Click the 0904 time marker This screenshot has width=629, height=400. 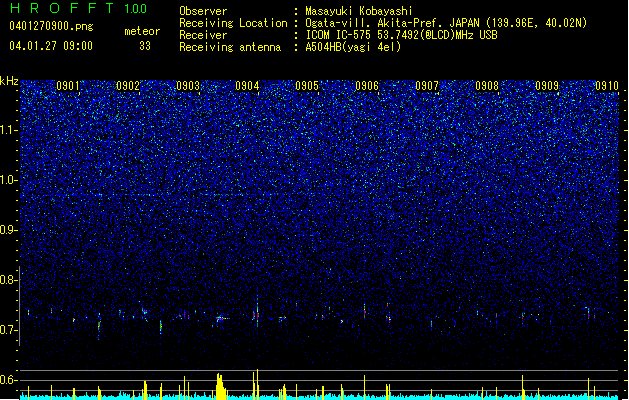click(x=247, y=86)
